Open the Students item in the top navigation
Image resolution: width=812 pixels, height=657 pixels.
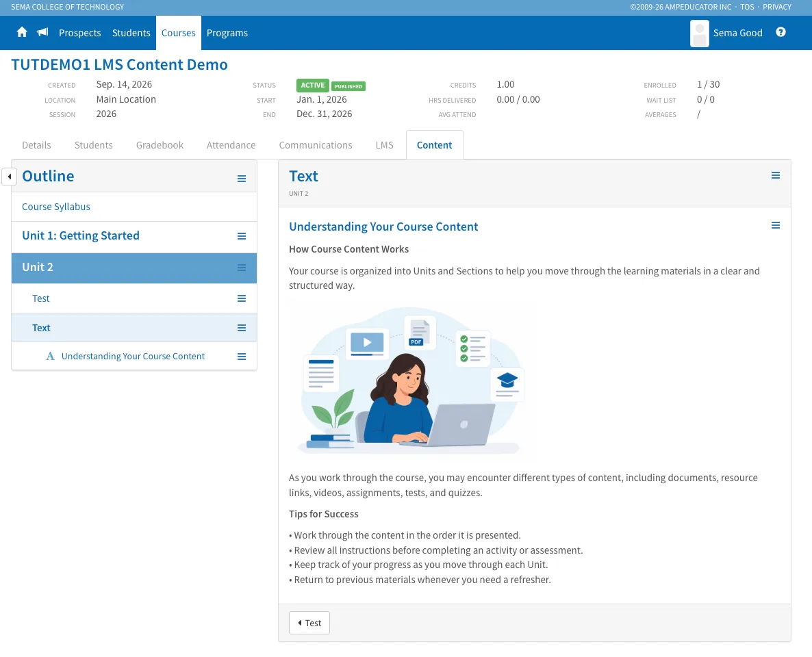click(x=131, y=33)
